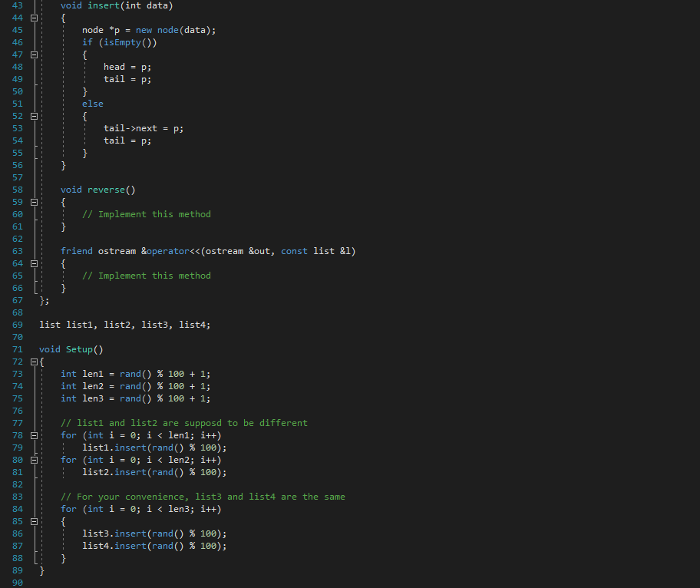Click the operator keyword on line 63
Screen dimensions: 700x588
[x=168, y=251]
